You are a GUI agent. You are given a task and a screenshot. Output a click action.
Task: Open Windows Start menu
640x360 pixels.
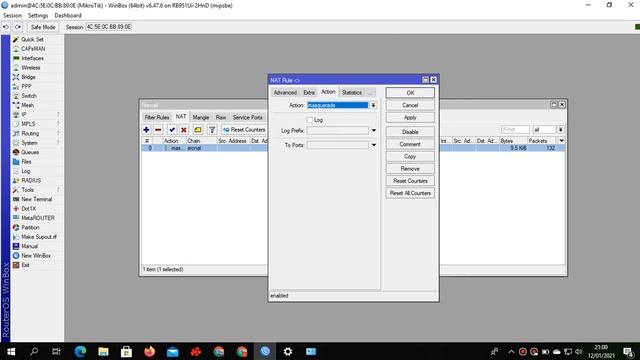click(11, 351)
